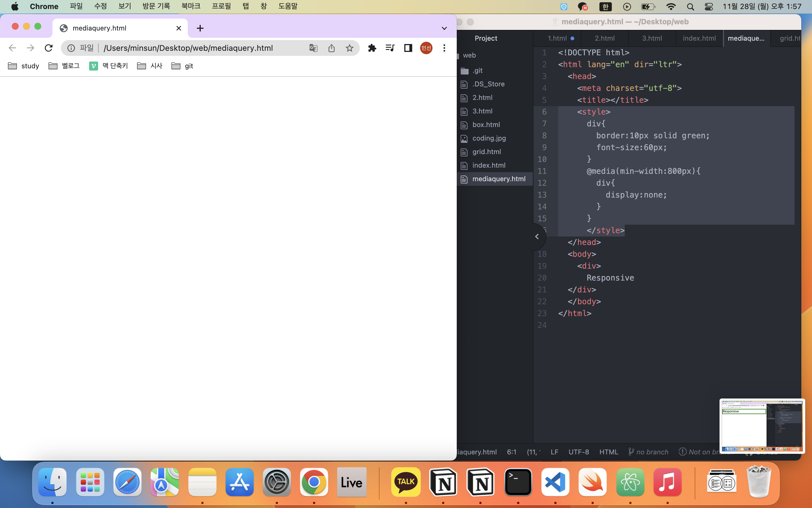Viewport: 812px width, 508px height.
Task: Open Spotlight search in menu bar
Action: [x=690, y=6]
